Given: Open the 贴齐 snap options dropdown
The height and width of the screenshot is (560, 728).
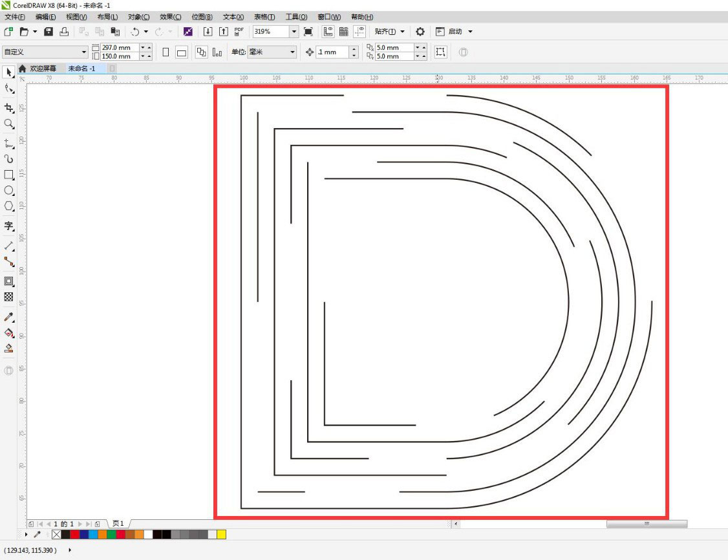Looking at the screenshot, I should point(401,31).
